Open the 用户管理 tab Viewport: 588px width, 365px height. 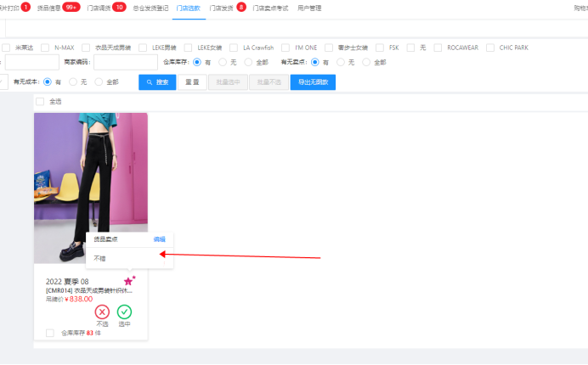click(x=309, y=8)
